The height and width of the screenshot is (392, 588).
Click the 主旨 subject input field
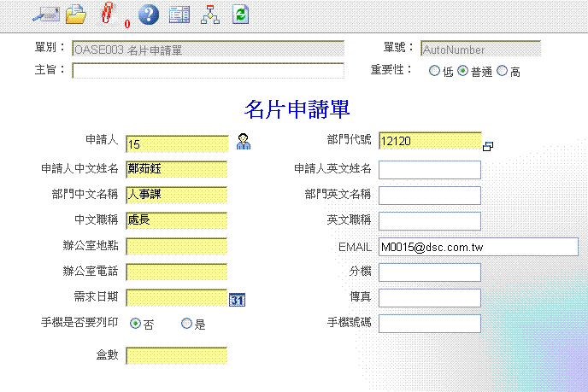pos(208,70)
